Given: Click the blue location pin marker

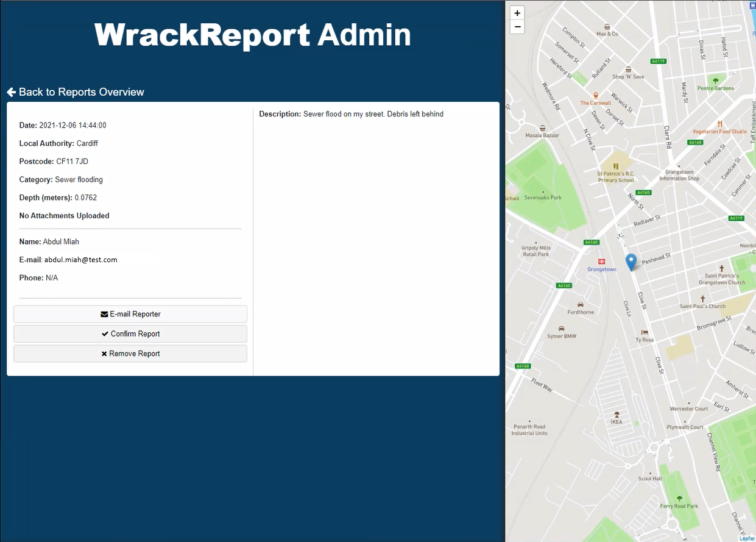Looking at the screenshot, I should (631, 261).
